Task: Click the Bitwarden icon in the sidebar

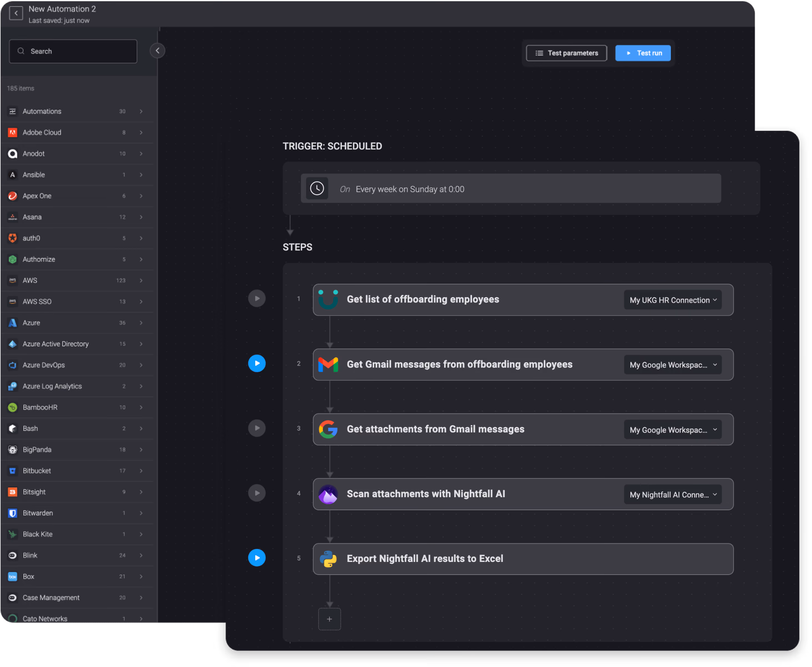Action: [13, 513]
